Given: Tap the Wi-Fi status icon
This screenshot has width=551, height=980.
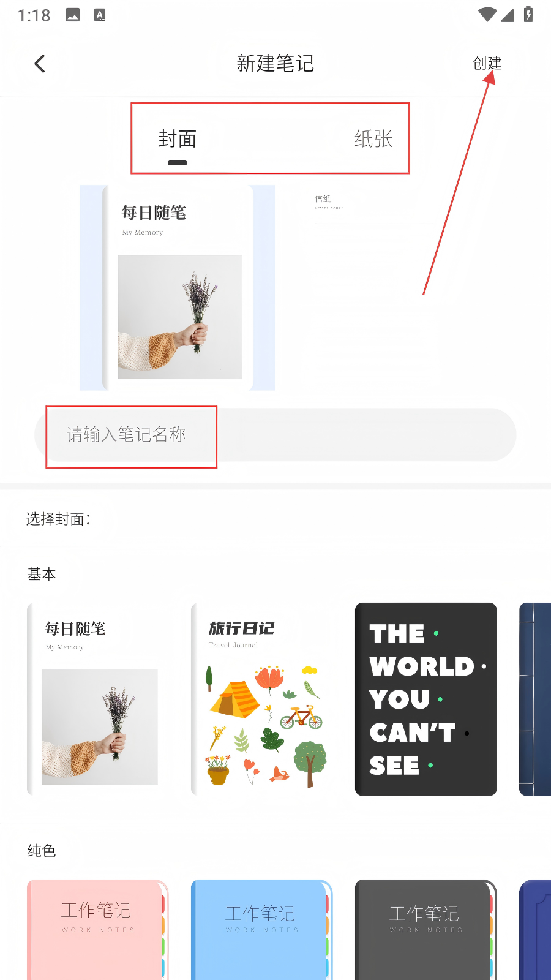Looking at the screenshot, I should pos(487,15).
